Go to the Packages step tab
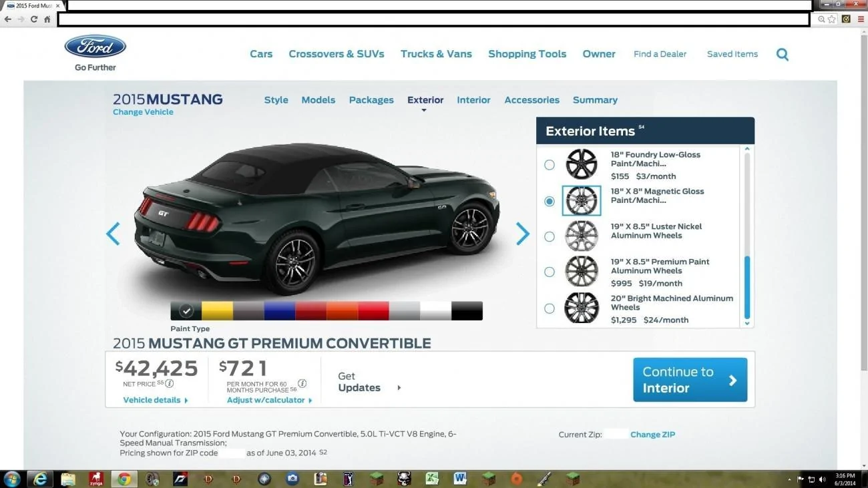 371,100
